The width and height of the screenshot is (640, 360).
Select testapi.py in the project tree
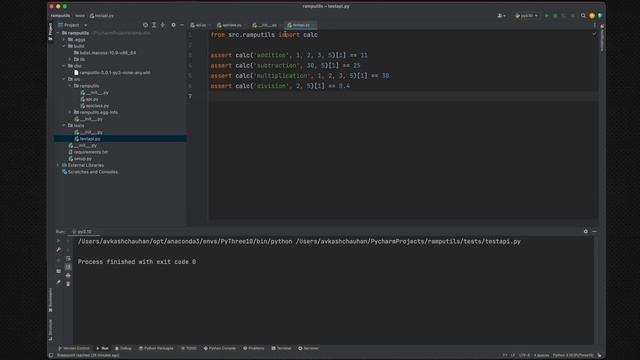(x=87, y=139)
